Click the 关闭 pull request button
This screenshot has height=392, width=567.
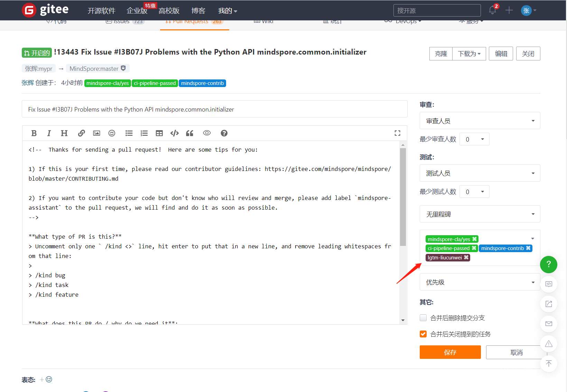point(528,54)
